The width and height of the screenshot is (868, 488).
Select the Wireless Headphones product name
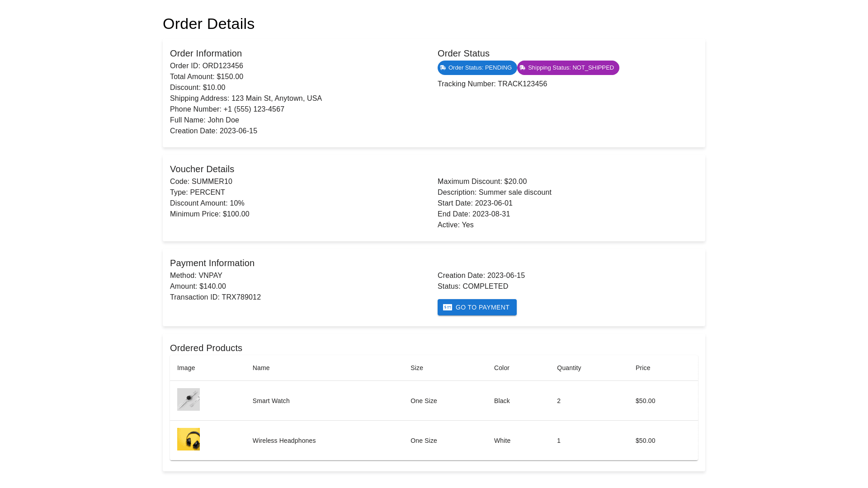pos(284,441)
